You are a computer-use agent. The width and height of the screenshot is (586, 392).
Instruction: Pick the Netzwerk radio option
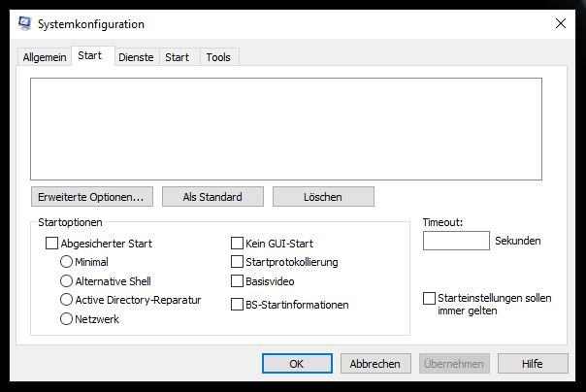(66, 319)
